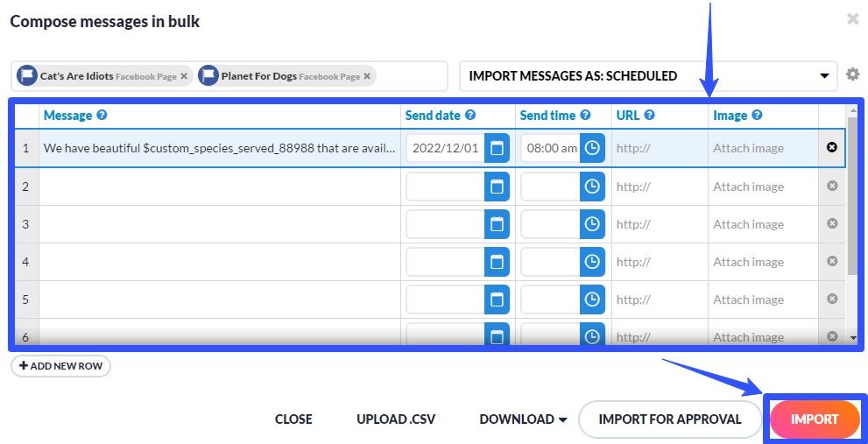The width and height of the screenshot is (868, 444).
Task: Delete row 1 with the X icon
Action: pyautogui.click(x=832, y=147)
